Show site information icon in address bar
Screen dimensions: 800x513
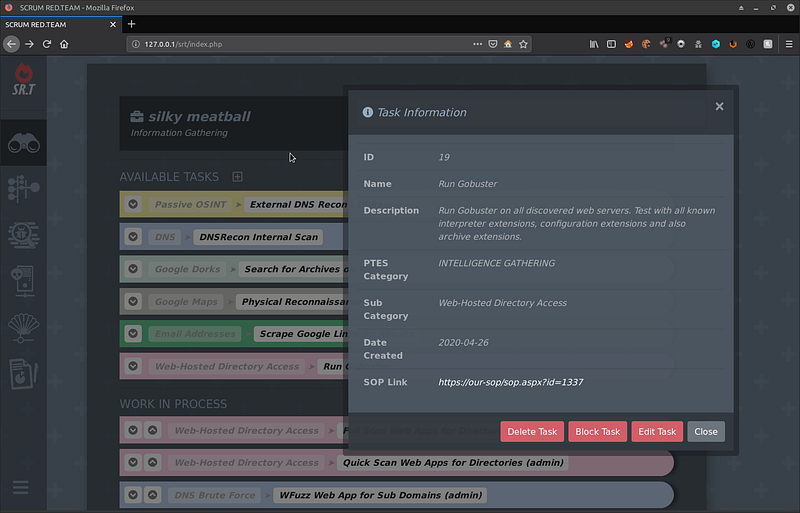[136, 44]
